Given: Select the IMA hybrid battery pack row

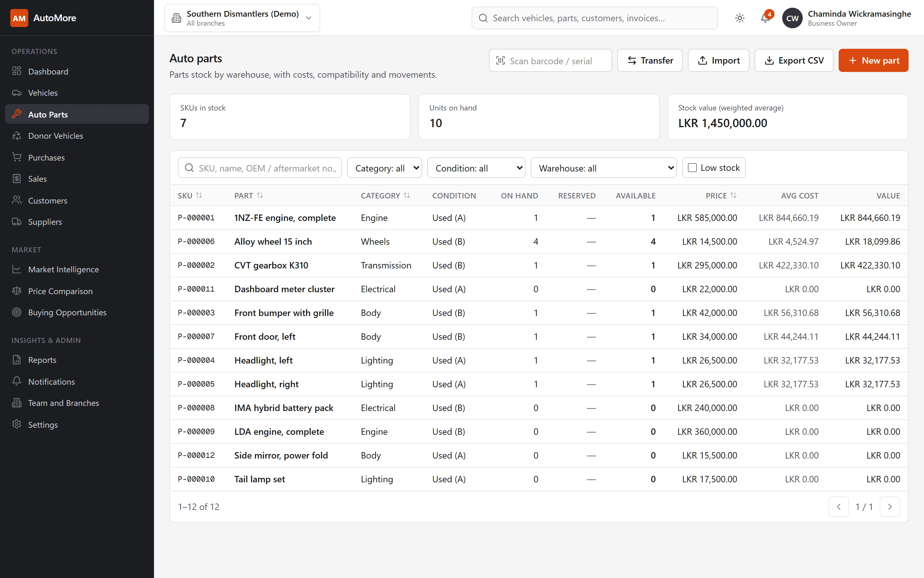Looking at the screenshot, I should coord(539,407).
